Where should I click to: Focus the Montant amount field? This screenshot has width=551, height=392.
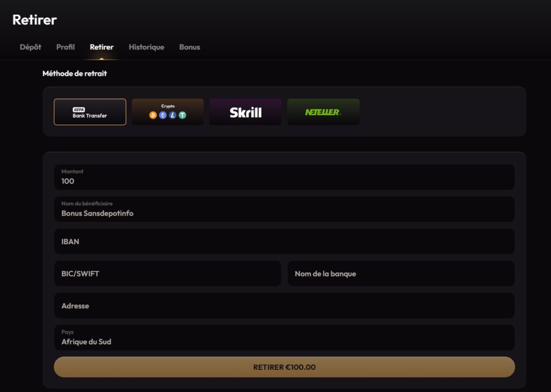(284, 177)
